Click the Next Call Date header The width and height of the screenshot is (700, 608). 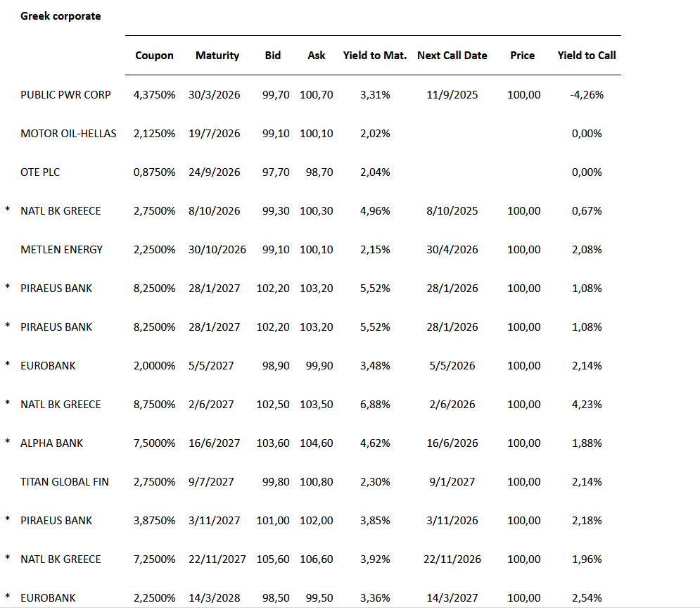click(452, 56)
